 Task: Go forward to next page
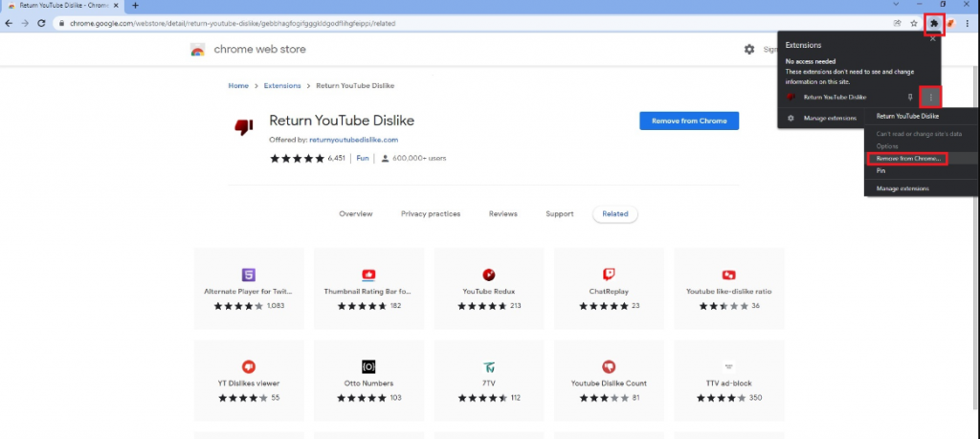(x=25, y=23)
